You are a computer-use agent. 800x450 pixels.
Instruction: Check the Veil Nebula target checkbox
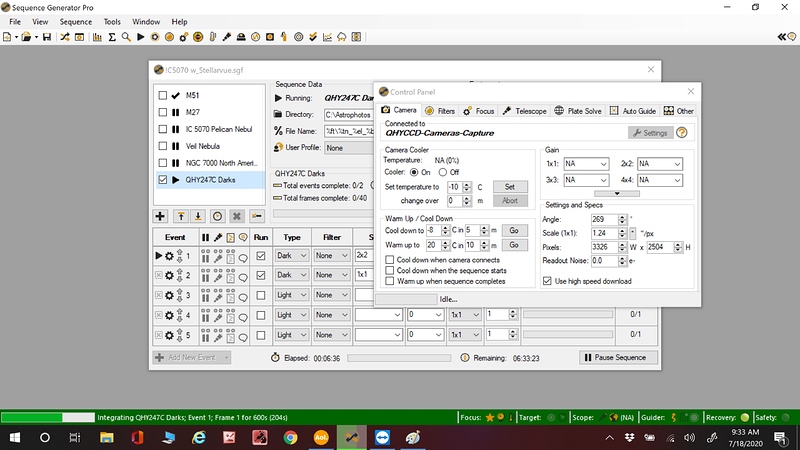163,146
